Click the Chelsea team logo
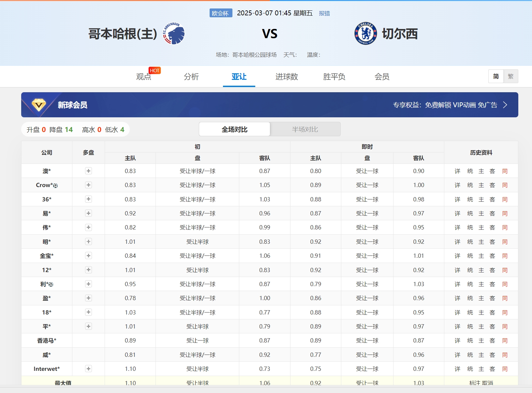532x393 pixels. [366, 33]
